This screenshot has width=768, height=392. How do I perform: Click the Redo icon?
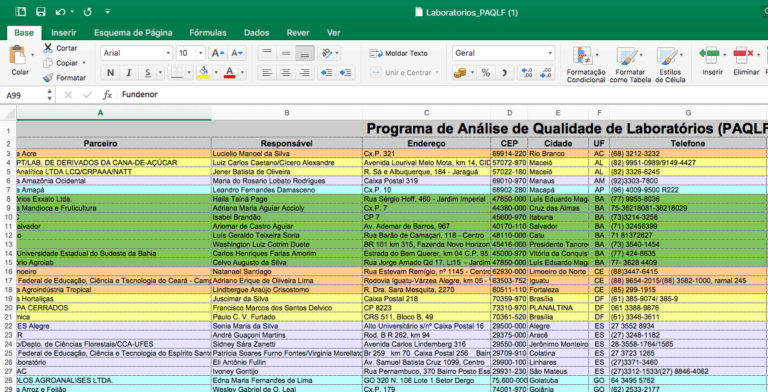point(88,12)
